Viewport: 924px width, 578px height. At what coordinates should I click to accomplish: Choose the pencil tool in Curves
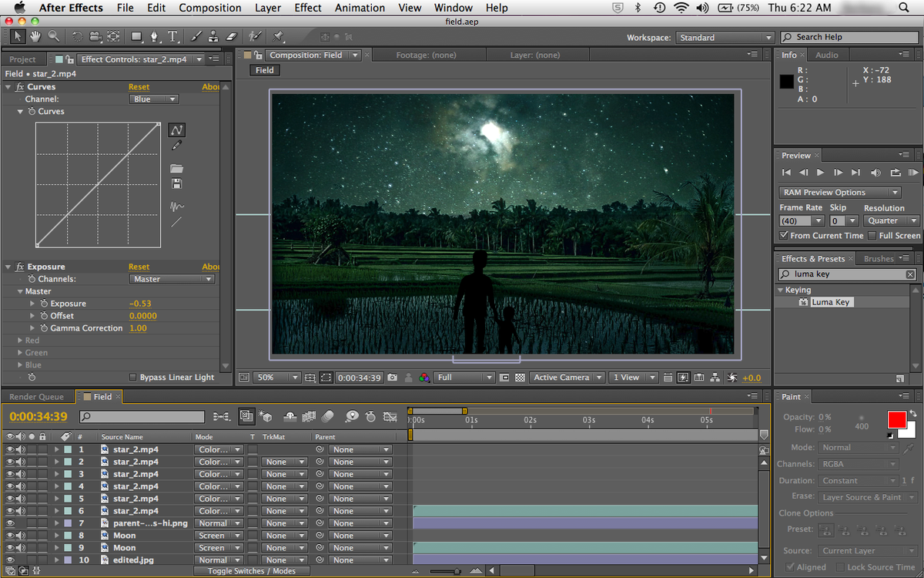(176, 145)
